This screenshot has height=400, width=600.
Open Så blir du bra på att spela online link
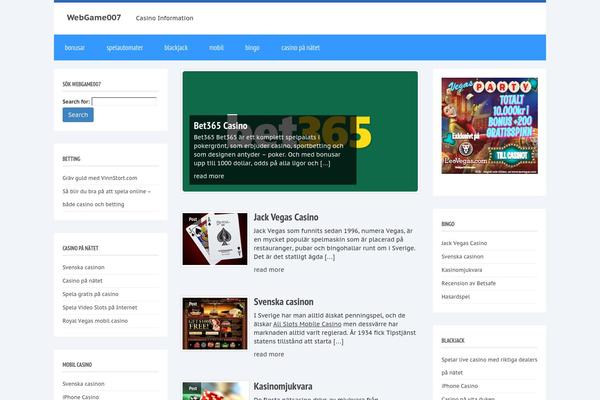(x=107, y=198)
